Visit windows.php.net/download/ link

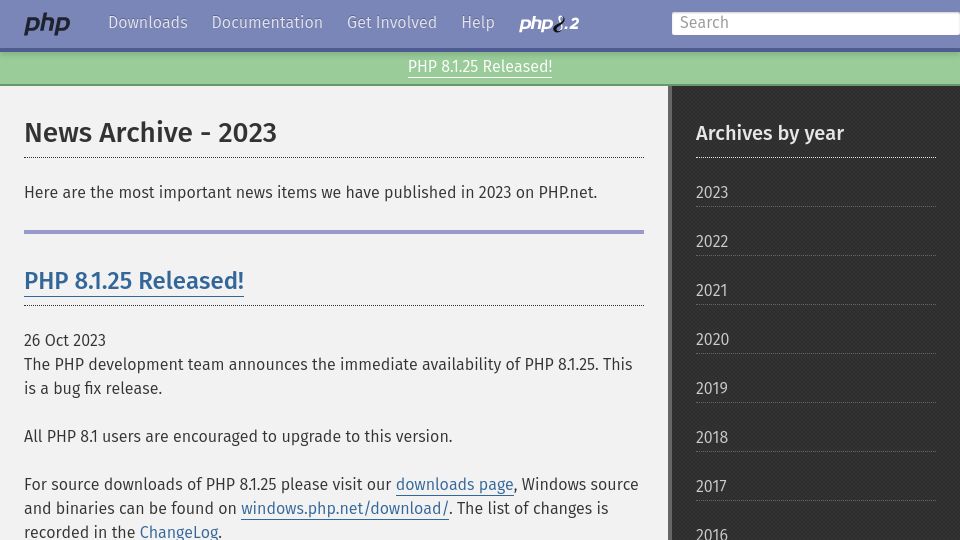[x=345, y=509]
